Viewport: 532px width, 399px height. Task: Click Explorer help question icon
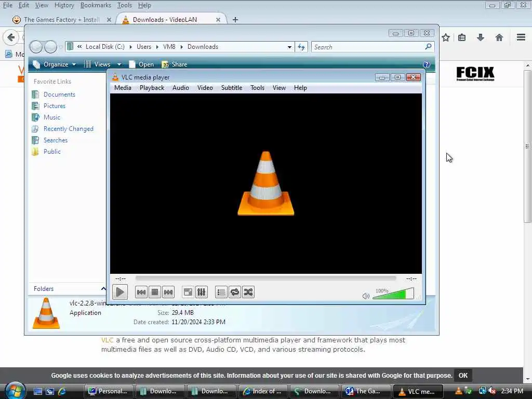point(427,64)
